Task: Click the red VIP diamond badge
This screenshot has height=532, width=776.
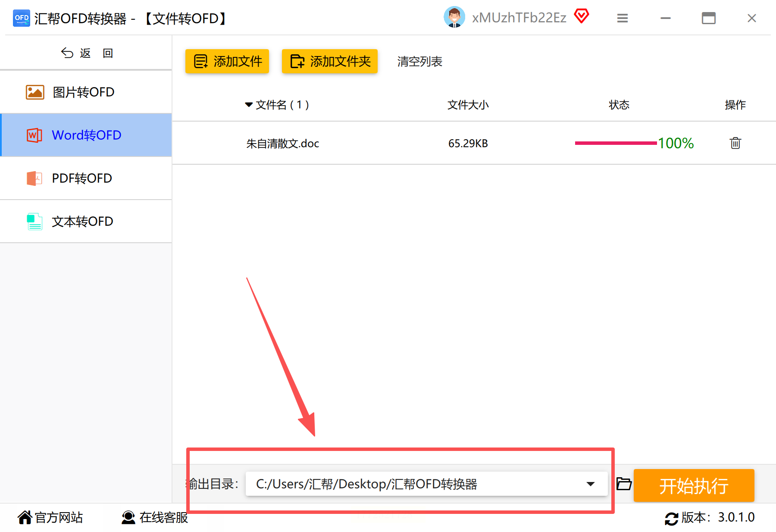Action: [x=582, y=16]
